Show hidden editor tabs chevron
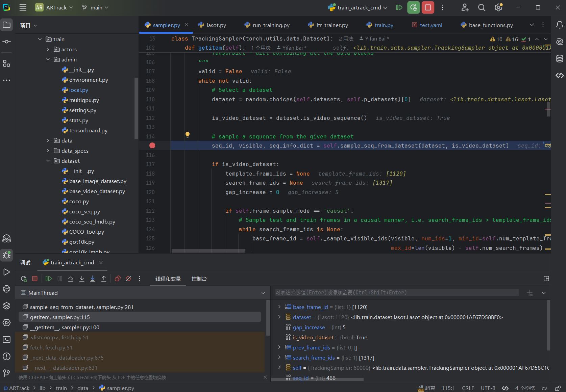 (x=532, y=25)
